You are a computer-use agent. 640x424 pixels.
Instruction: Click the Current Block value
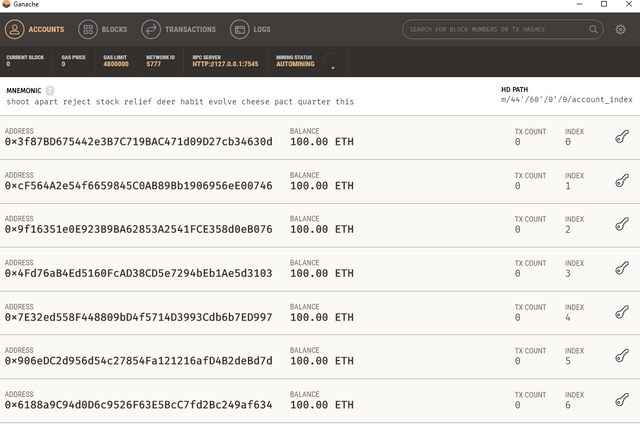(x=8, y=64)
